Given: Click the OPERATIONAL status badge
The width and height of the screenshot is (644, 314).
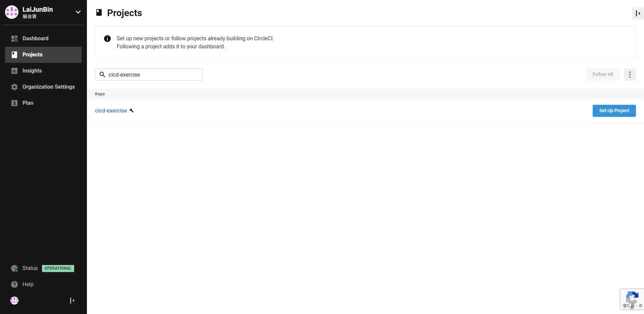Looking at the screenshot, I should [x=58, y=268].
